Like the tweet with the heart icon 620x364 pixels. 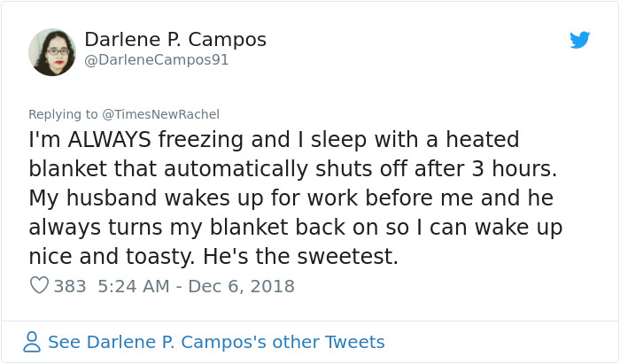(x=39, y=286)
